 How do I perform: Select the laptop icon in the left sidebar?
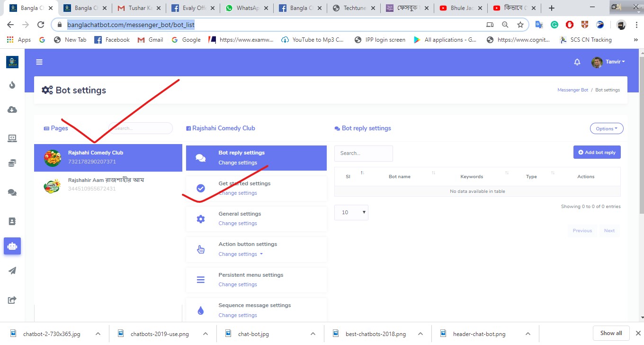(x=12, y=138)
